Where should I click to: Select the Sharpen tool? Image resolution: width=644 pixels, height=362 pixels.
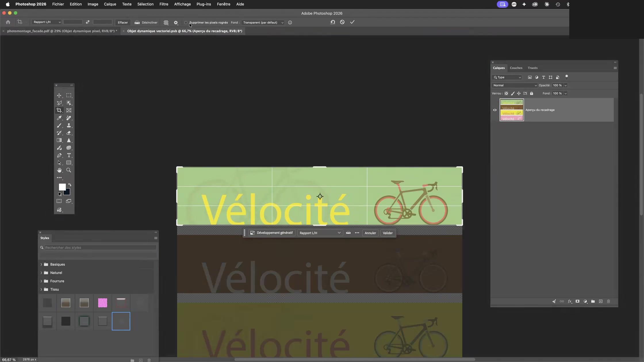point(69,140)
